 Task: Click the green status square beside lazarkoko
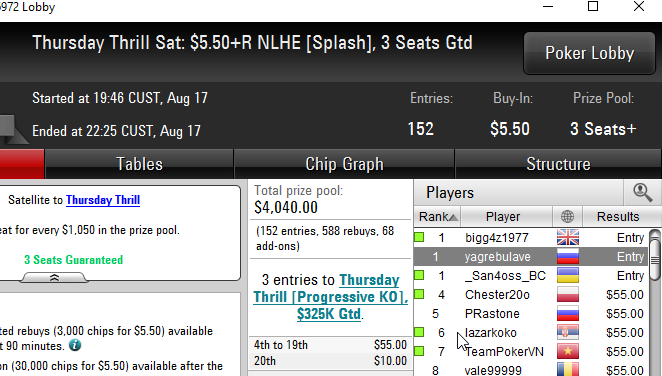pos(419,332)
